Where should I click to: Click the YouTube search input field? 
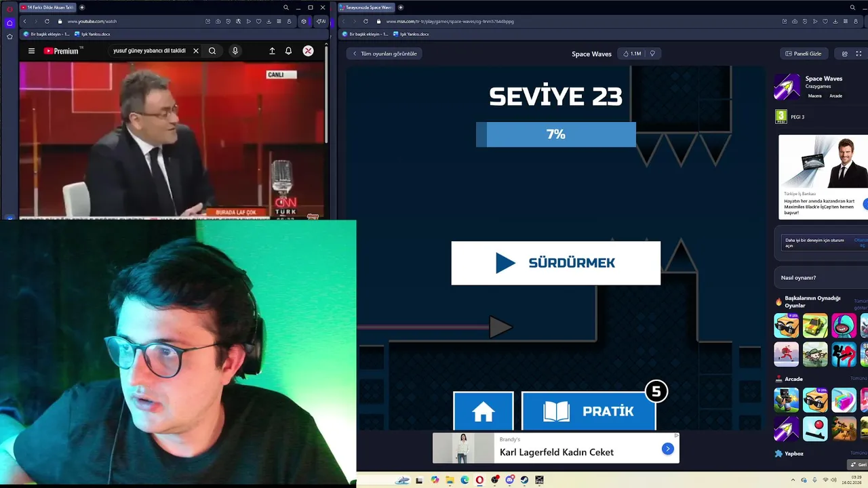click(150, 51)
